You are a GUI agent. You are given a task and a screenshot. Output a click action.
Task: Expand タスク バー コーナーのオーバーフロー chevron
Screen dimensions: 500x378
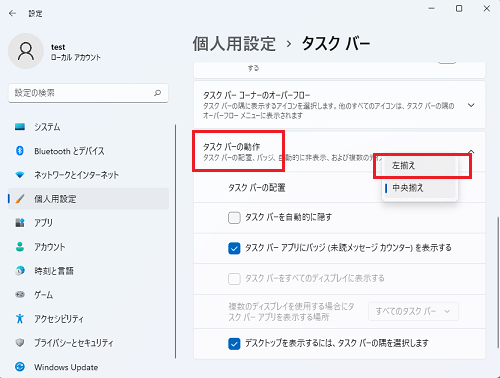471,105
